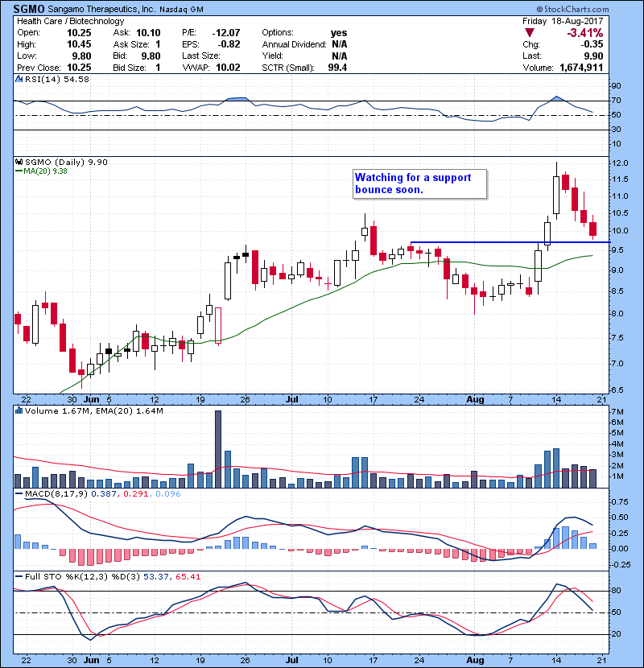
Task: Click the Nasdaq GM exchange label
Action: tap(182, 10)
